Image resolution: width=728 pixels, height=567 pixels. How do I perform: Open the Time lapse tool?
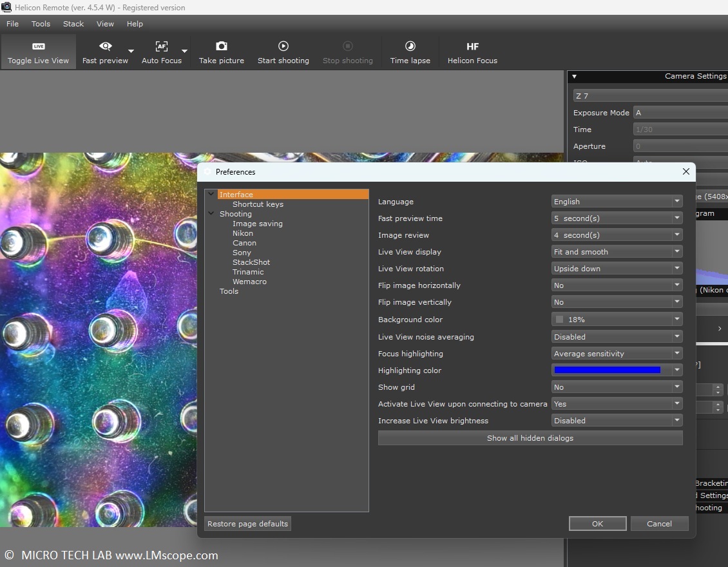click(410, 52)
